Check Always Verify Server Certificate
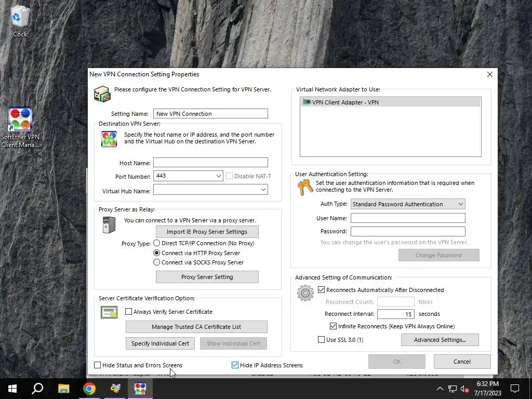Image resolution: width=532 pixels, height=399 pixels. tap(129, 312)
